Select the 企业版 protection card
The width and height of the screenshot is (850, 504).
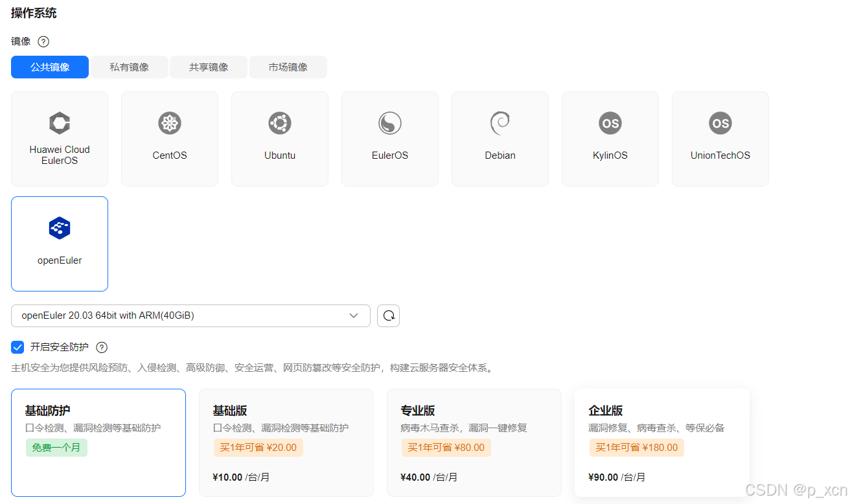(662, 442)
